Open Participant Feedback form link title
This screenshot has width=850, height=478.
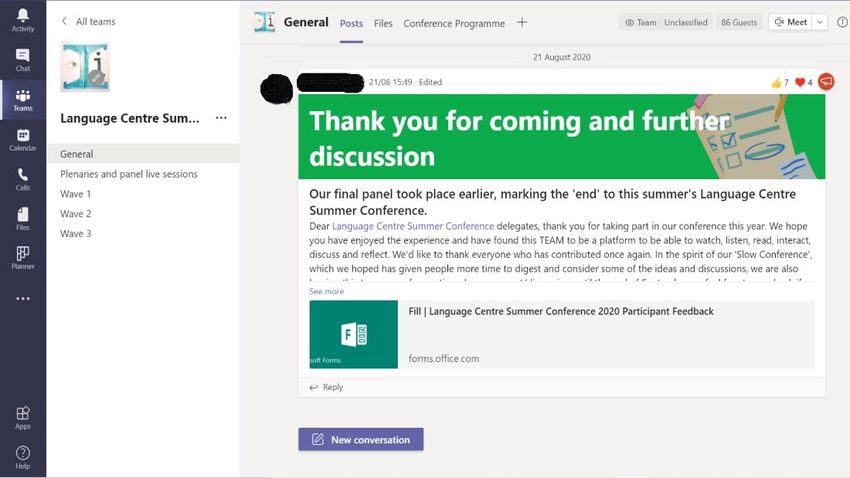tap(561, 311)
